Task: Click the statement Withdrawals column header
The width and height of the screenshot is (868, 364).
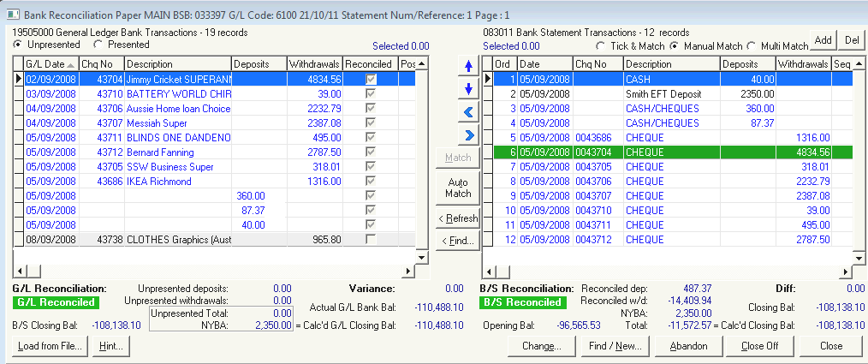Action: pyautogui.click(x=803, y=64)
